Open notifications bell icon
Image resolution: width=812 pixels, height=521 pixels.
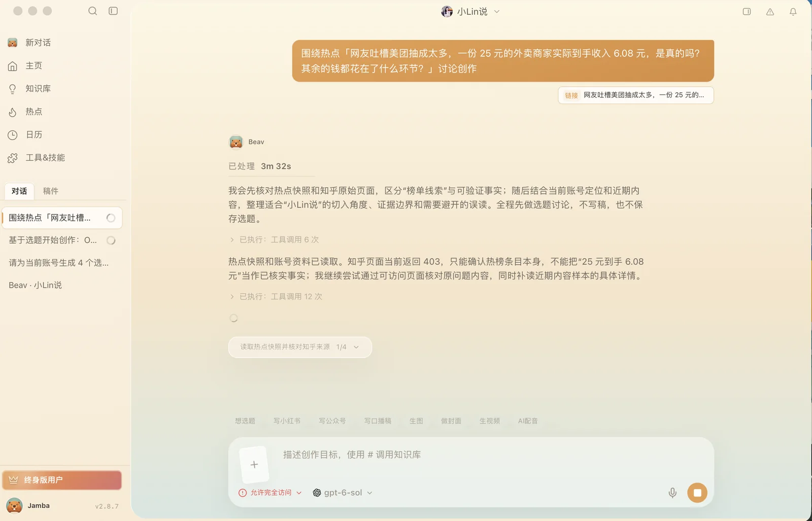(793, 12)
